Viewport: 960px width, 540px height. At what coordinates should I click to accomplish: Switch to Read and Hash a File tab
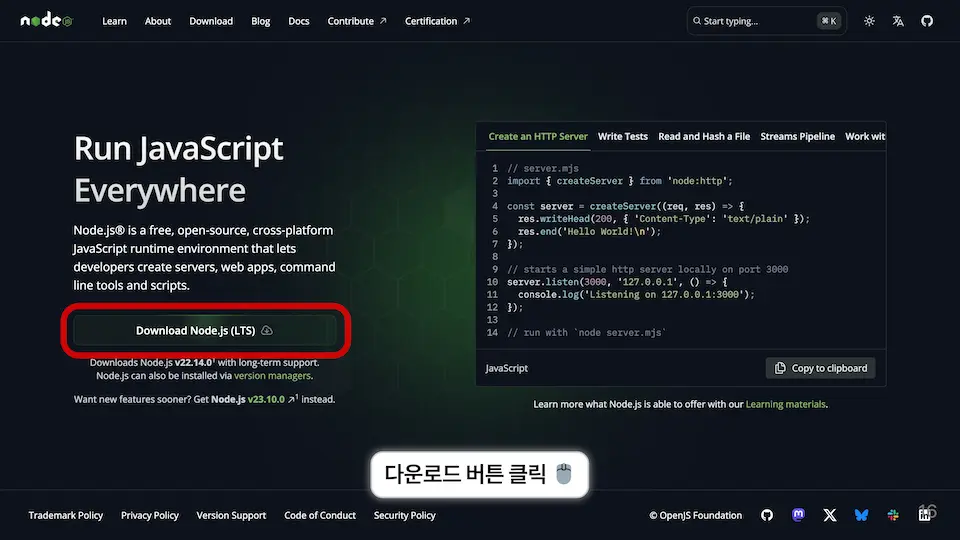click(704, 137)
